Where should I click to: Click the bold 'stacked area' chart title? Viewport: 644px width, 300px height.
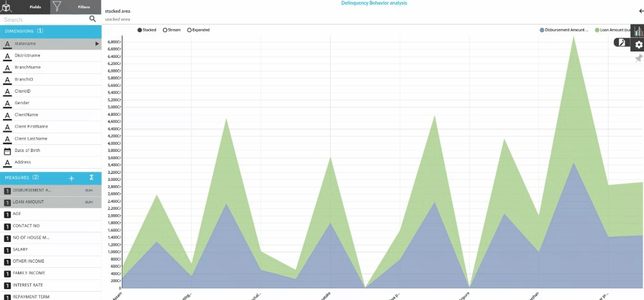[117, 11]
